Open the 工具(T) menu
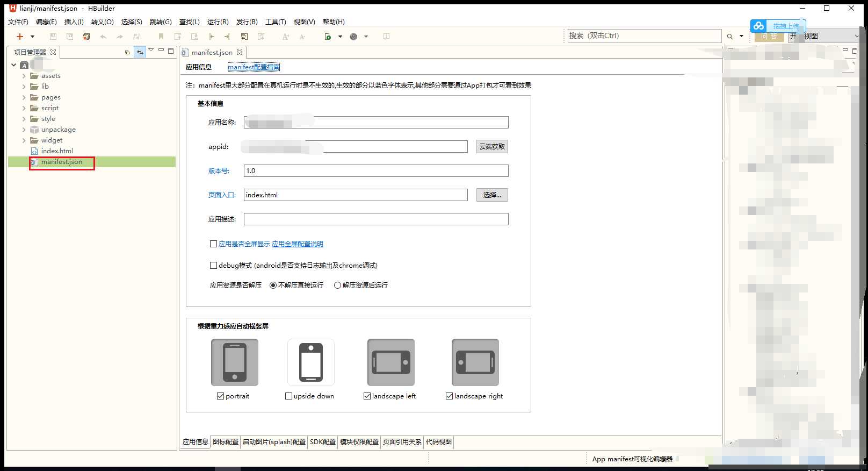The image size is (868, 471). coord(276,22)
